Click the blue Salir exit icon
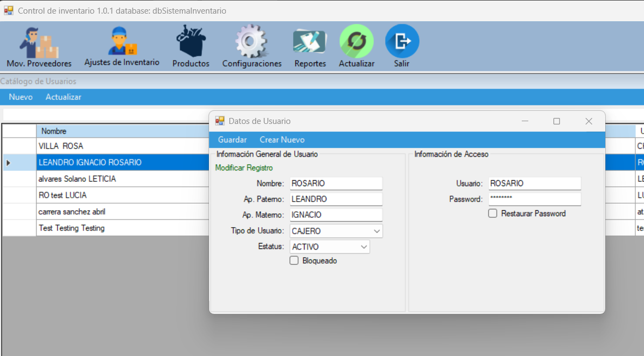The image size is (644, 356). point(402,41)
